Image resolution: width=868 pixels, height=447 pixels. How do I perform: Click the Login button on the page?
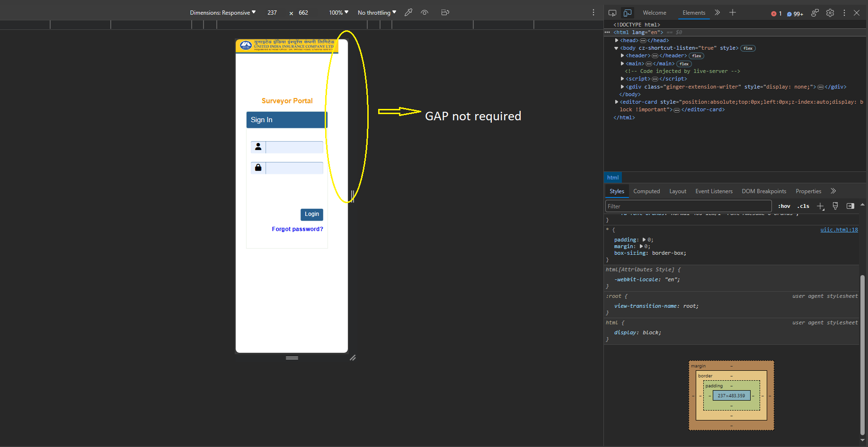[x=312, y=215]
